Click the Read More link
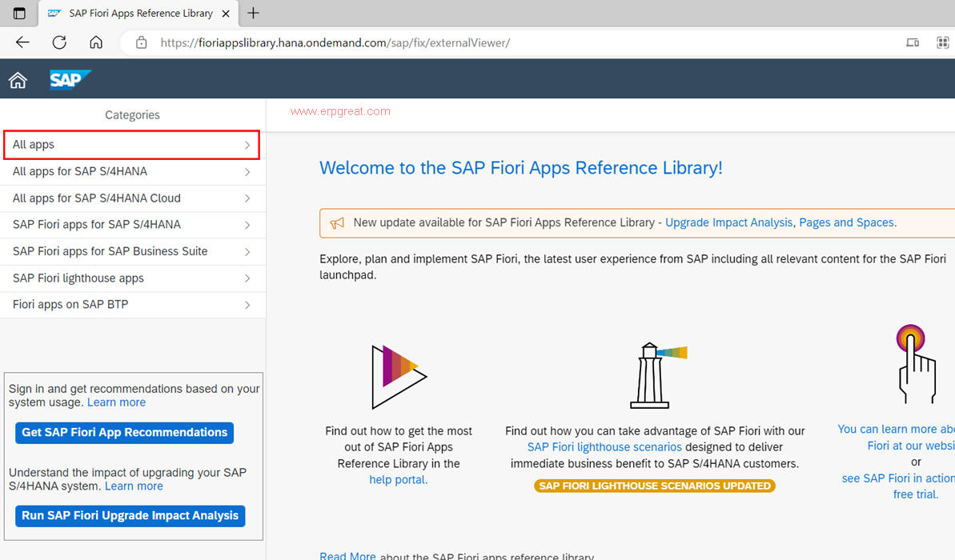 [x=347, y=556]
